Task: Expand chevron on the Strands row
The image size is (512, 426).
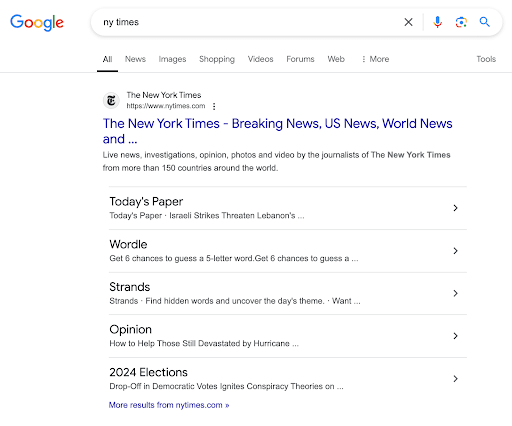Action: [455, 293]
